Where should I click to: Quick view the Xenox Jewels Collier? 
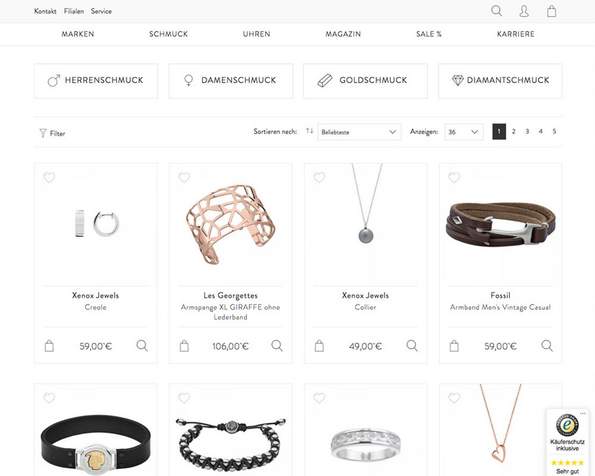coord(412,345)
